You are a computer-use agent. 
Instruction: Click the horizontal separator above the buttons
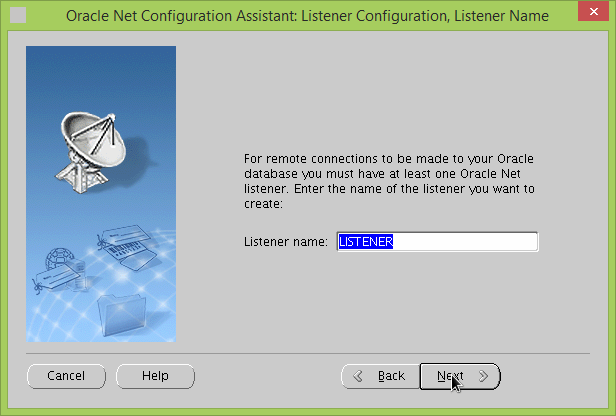[307, 353]
